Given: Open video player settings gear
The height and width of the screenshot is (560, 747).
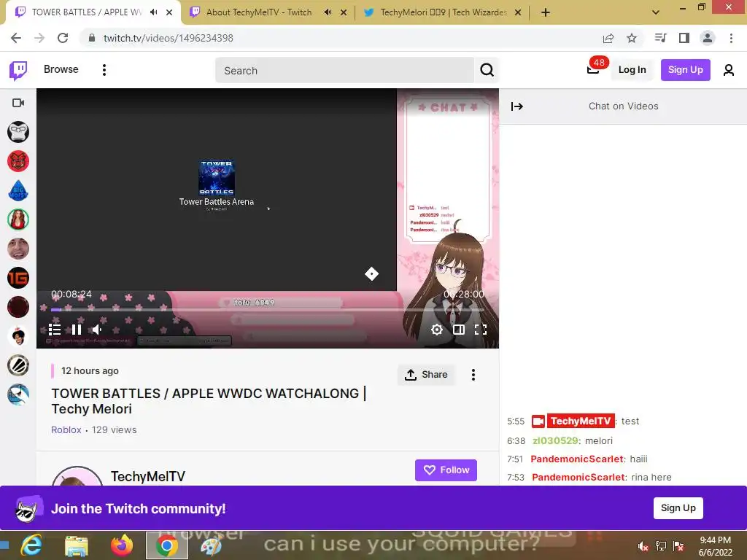Looking at the screenshot, I should pyautogui.click(x=437, y=330).
